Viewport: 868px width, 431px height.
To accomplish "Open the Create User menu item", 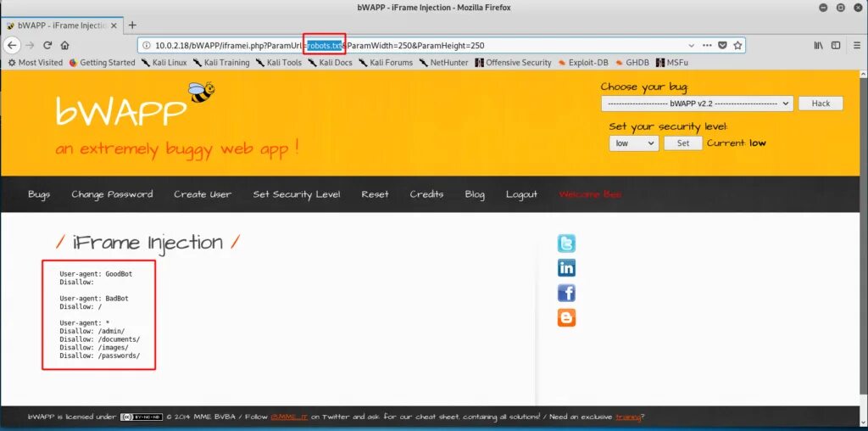I will pyautogui.click(x=203, y=194).
